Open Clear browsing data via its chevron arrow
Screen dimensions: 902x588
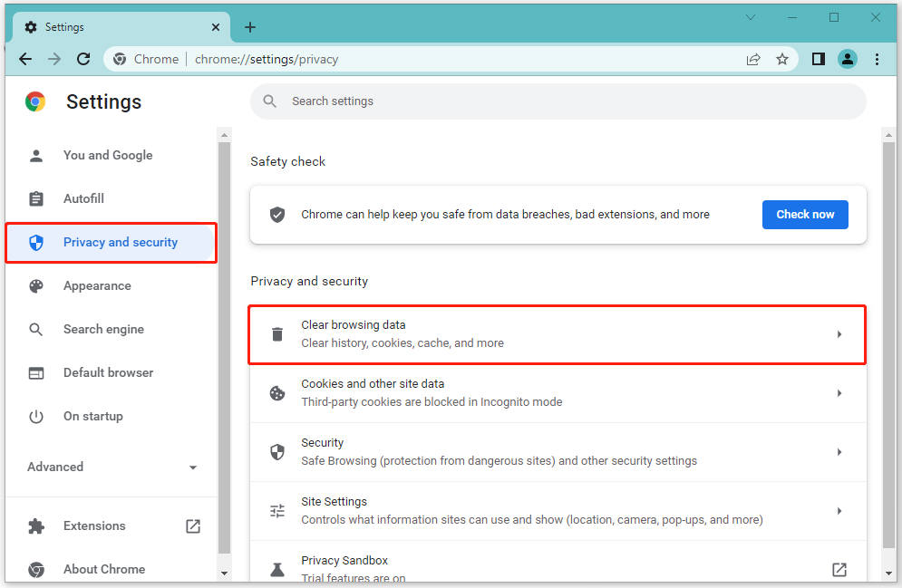coord(839,333)
